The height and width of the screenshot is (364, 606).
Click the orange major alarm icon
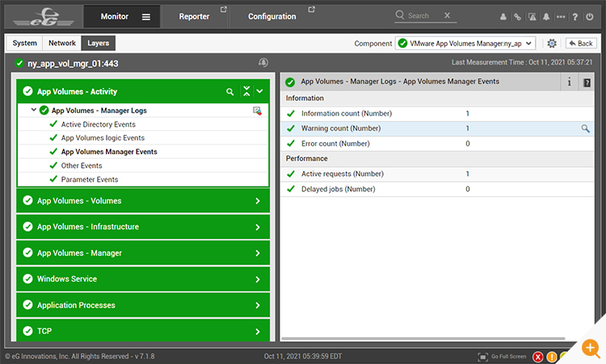click(x=552, y=357)
